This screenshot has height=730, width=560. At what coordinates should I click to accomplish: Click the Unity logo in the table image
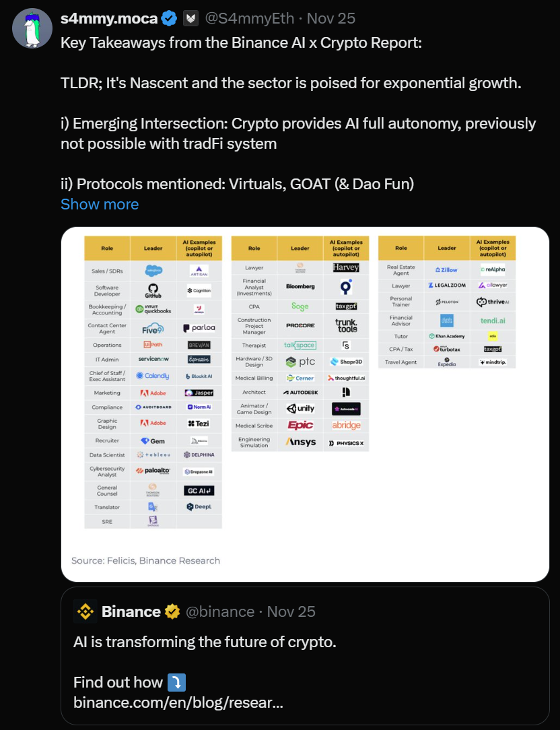300,409
